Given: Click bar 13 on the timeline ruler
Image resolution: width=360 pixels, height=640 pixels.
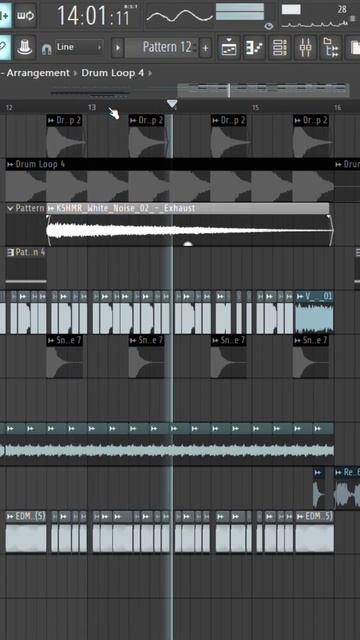Looking at the screenshot, I should (92, 108).
